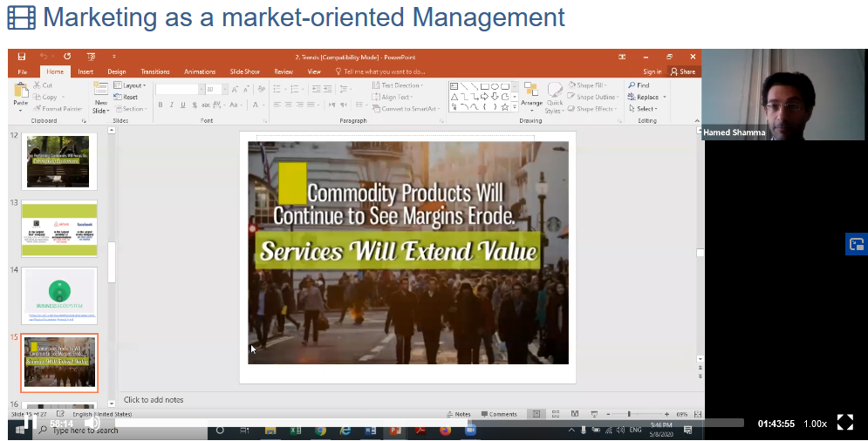Image resolution: width=868 pixels, height=441 pixels.
Task: Switch to the Design tab
Action: point(116,71)
